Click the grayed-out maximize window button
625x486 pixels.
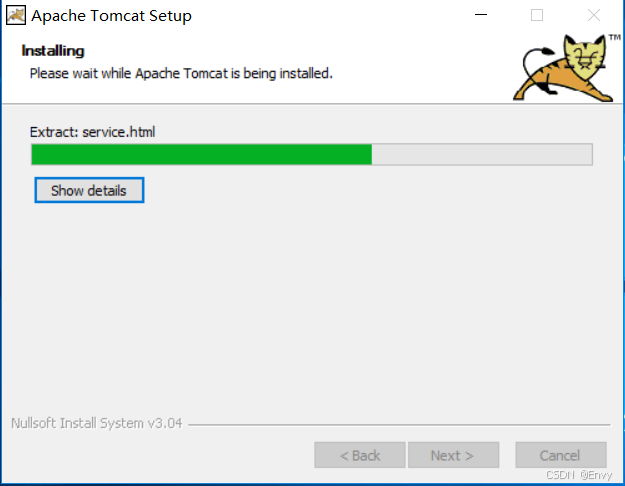pyautogui.click(x=537, y=15)
